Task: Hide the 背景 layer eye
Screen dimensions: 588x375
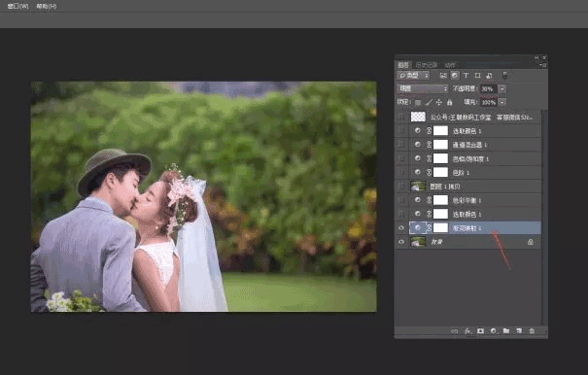Action: 401,242
